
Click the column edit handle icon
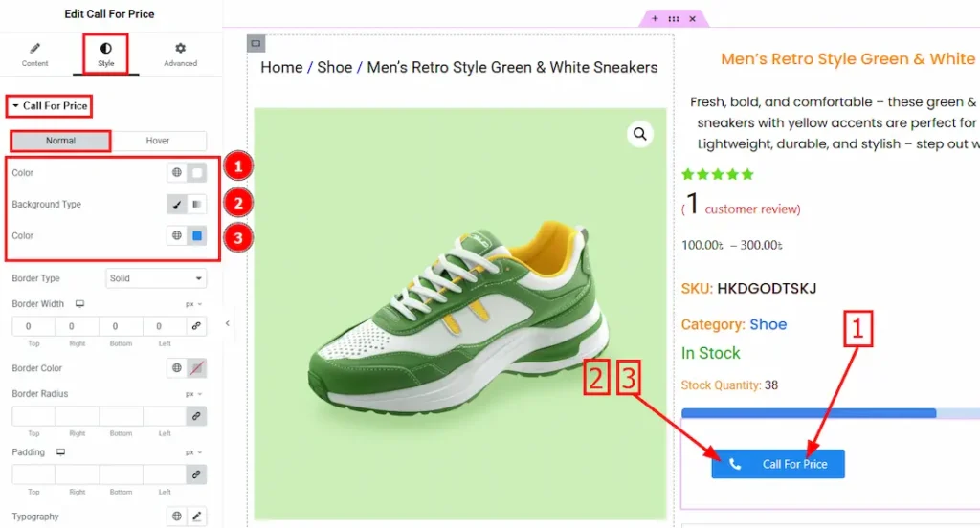coord(256,43)
